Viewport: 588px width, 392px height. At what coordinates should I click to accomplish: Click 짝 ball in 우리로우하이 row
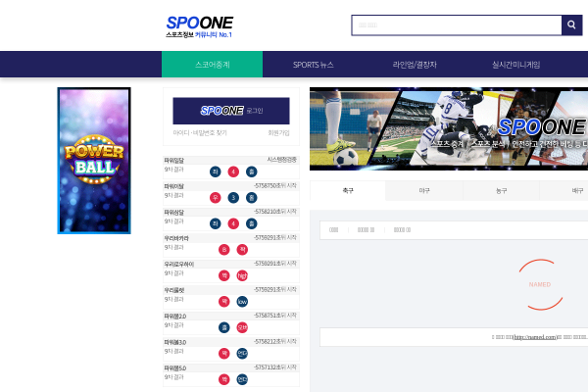[224, 275]
